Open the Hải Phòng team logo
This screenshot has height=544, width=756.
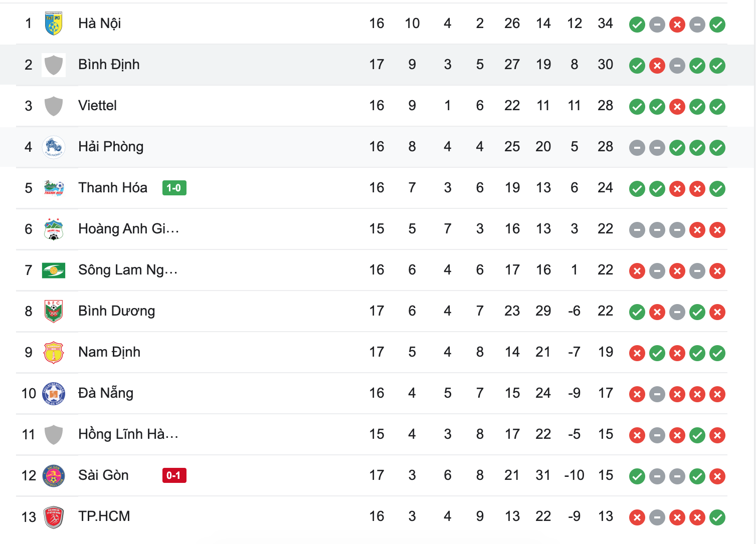pyautogui.click(x=54, y=147)
